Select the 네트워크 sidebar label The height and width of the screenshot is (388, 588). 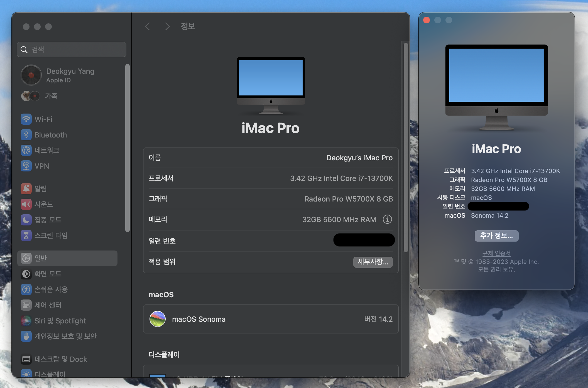(47, 150)
